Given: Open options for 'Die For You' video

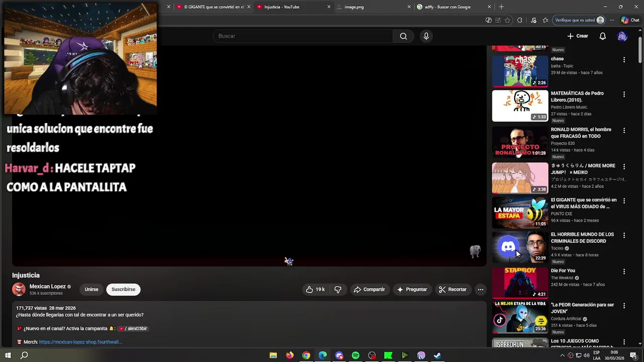Looking at the screenshot, I should [624, 272].
